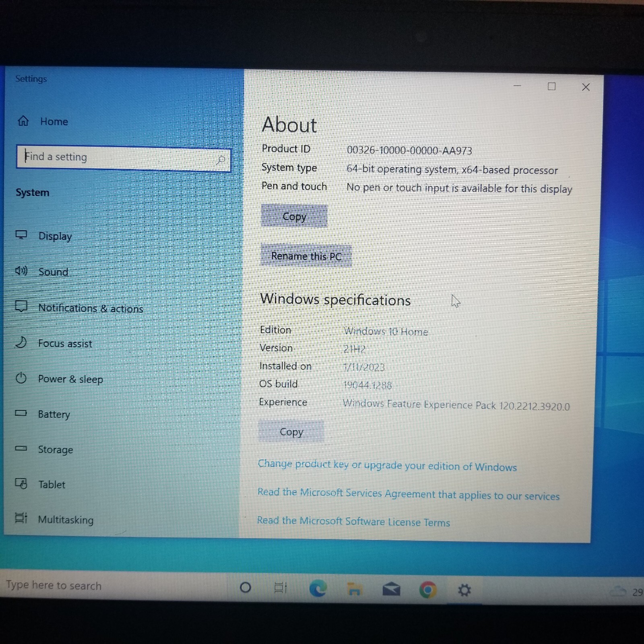Image resolution: width=644 pixels, height=644 pixels.
Task: Open Microsoft Software License Terms link
Action: [x=353, y=521]
